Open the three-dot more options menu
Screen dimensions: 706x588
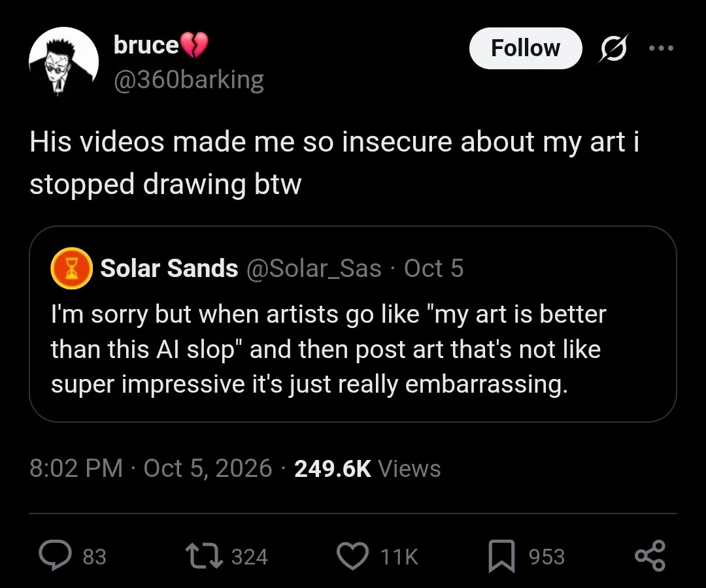point(661,48)
